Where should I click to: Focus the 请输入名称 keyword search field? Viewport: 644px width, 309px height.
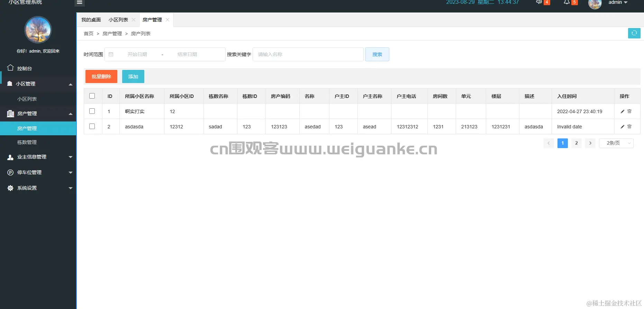coord(308,54)
